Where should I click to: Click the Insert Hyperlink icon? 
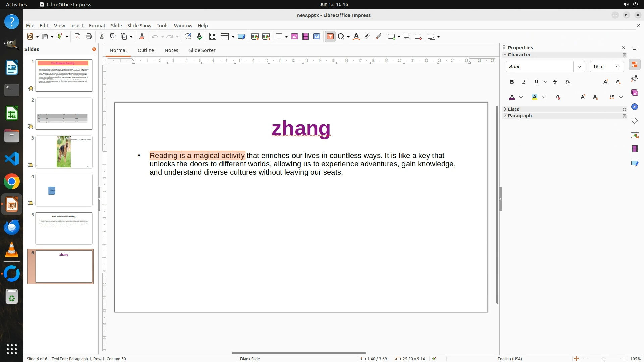click(367, 37)
